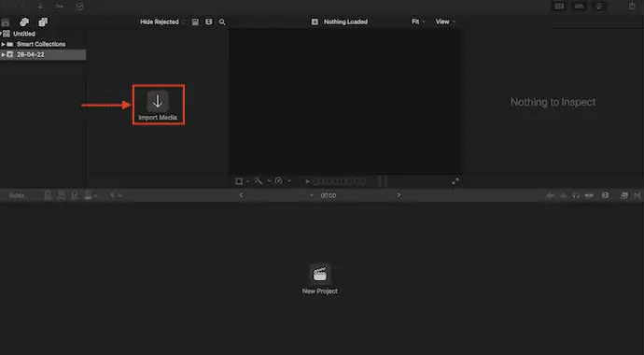Click the timeline 00:00 duration label
644x355 pixels.
point(329,195)
